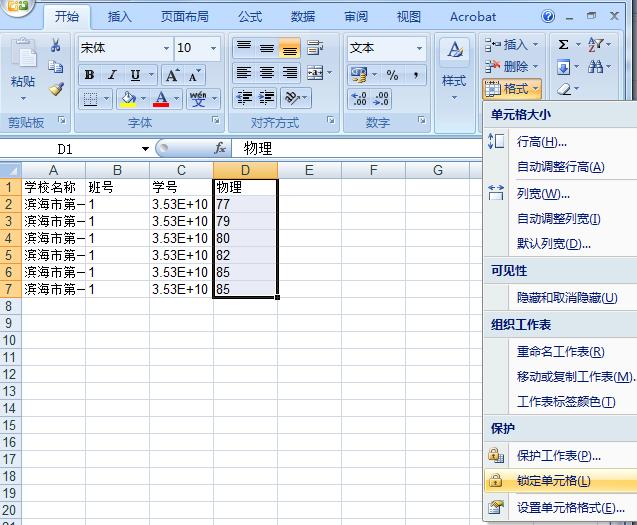The height and width of the screenshot is (525, 637).
Task: Decrease the indent level
Action: click(245, 98)
